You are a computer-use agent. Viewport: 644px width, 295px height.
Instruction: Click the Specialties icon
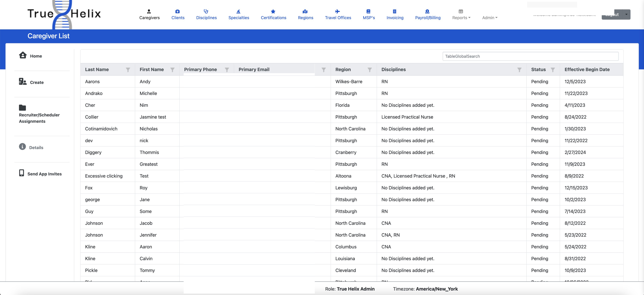click(238, 12)
